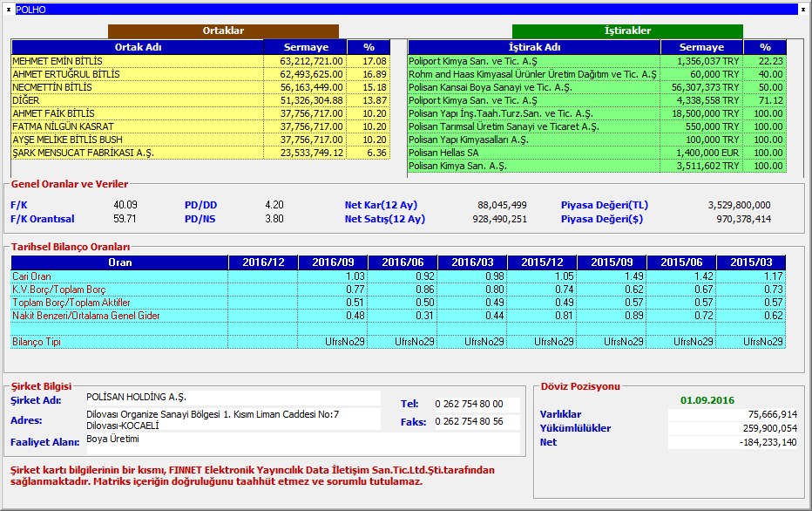
Task: Click the PD/DD ratio label
Action: [x=201, y=205]
